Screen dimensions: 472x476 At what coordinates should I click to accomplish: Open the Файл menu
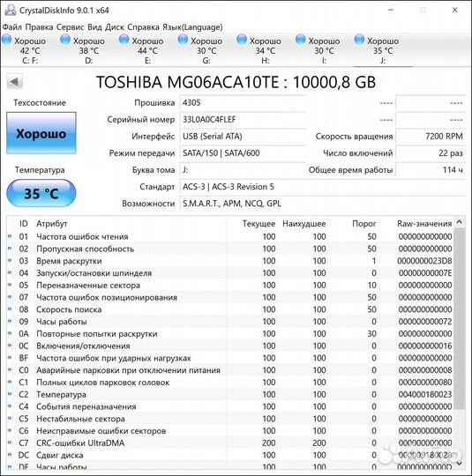11,27
